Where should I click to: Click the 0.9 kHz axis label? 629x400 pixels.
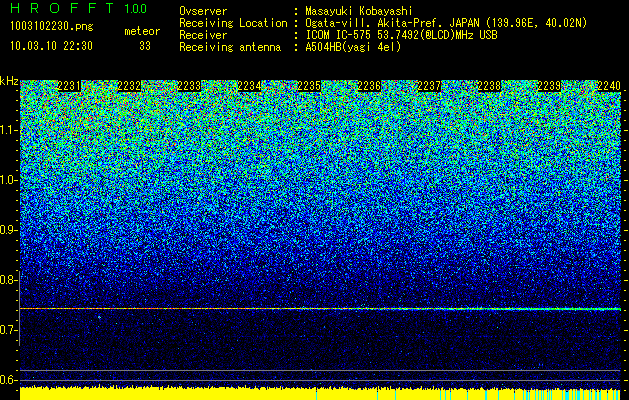9,230
